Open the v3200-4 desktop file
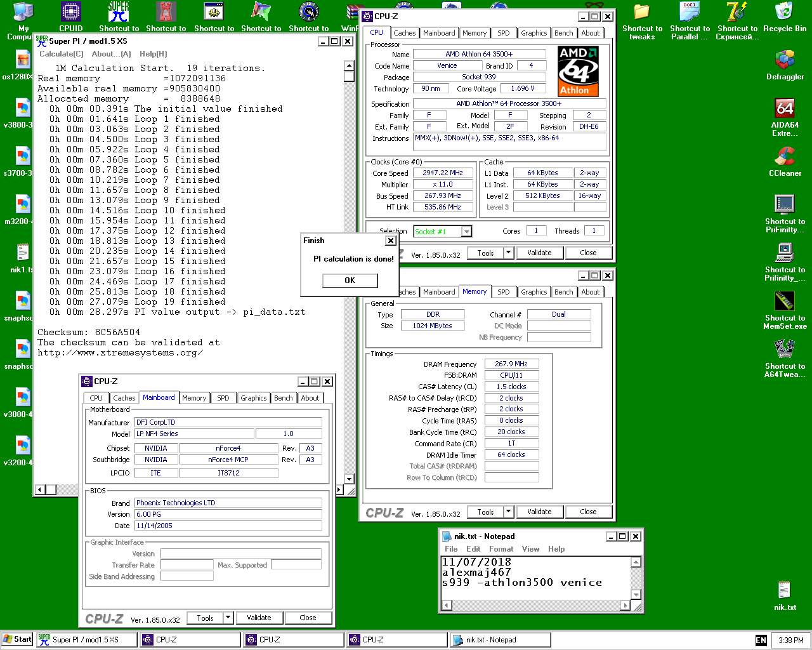This screenshot has width=812, height=650. coord(23,446)
